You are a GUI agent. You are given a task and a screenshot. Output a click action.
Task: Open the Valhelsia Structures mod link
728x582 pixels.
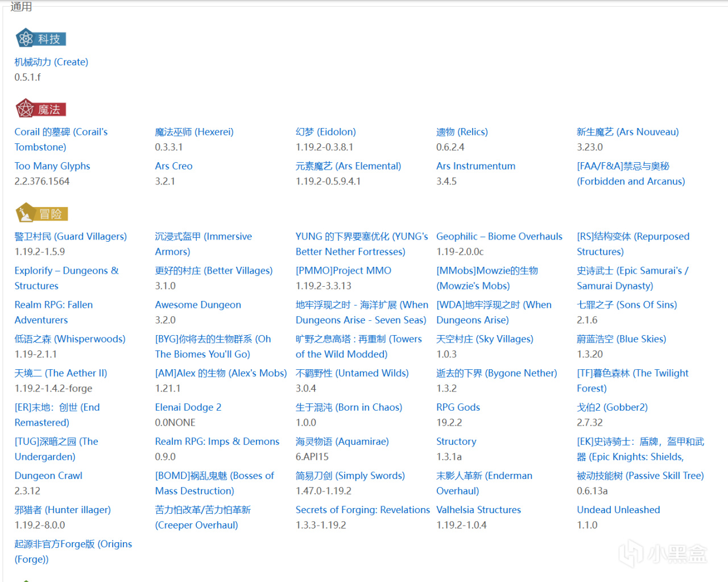coord(478,510)
